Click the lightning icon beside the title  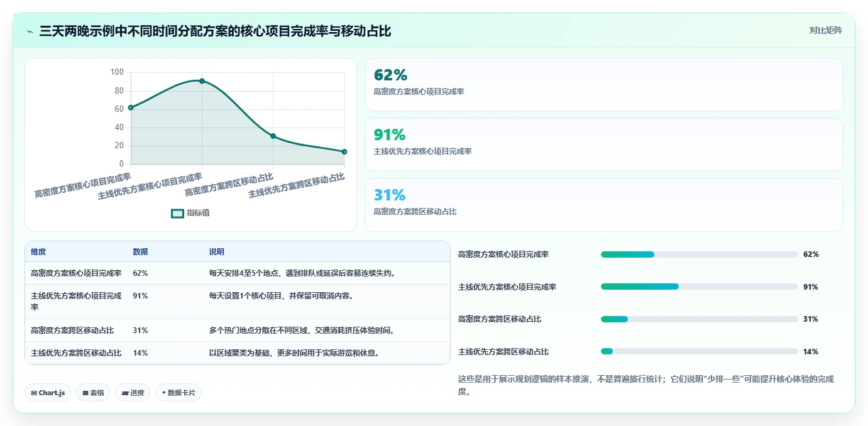tap(30, 31)
